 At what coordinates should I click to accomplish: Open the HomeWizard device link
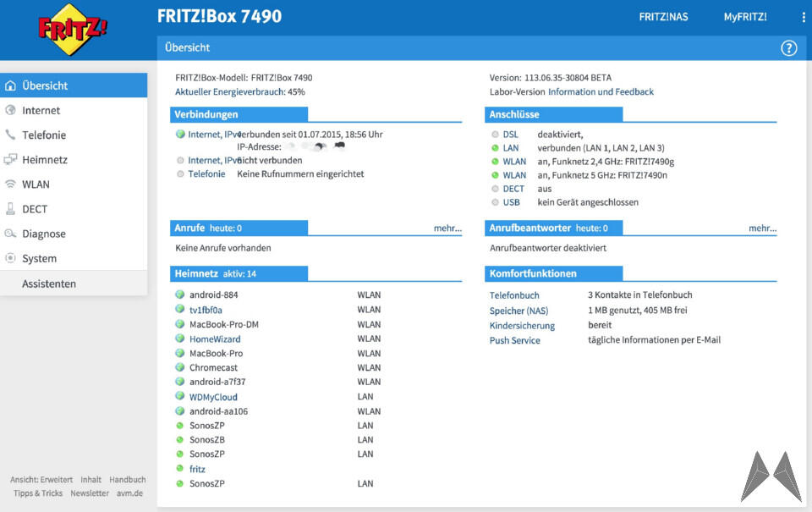click(215, 339)
